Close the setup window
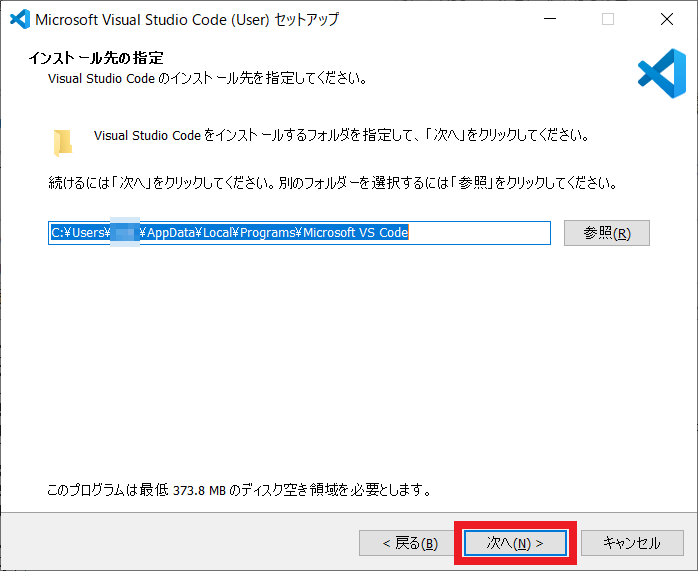 [x=667, y=19]
